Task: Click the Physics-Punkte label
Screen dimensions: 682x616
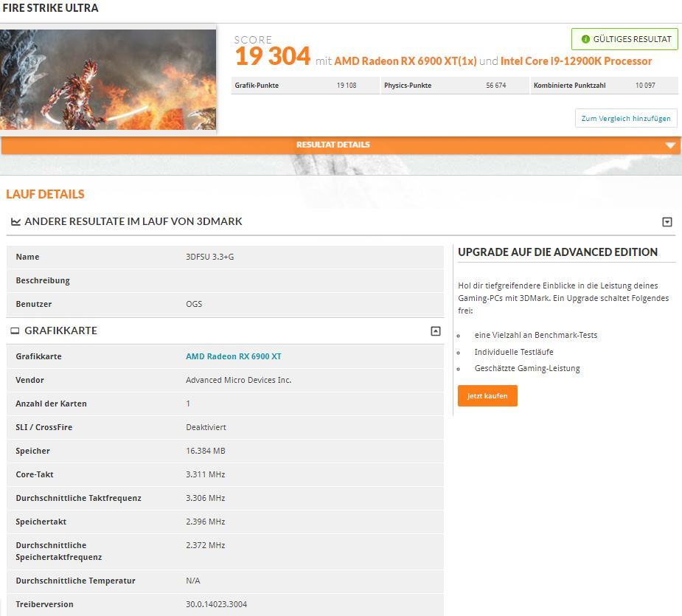Action: point(408,86)
